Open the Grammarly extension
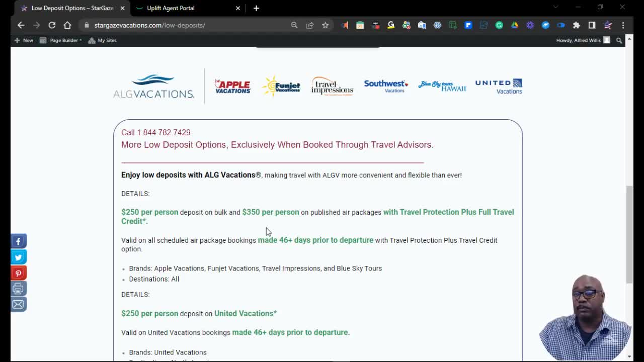Viewport: 644px width, 362px height. [x=499, y=25]
